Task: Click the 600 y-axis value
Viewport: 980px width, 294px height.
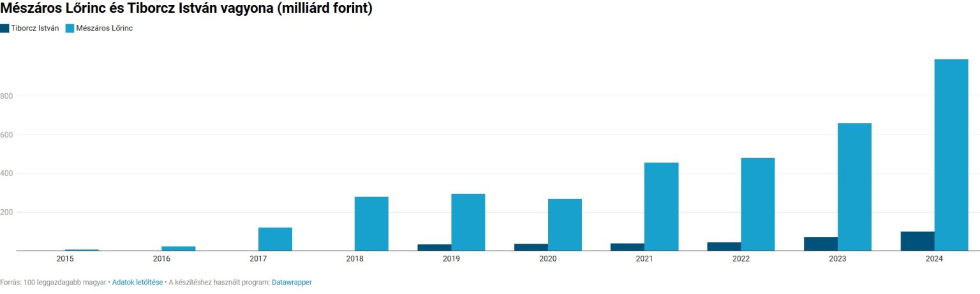Action: coord(6,135)
